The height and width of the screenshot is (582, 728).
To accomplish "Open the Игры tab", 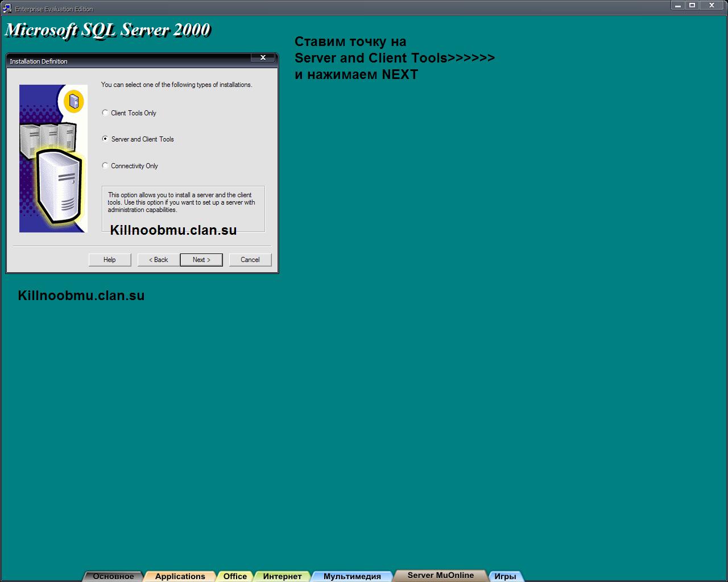I will click(505, 576).
